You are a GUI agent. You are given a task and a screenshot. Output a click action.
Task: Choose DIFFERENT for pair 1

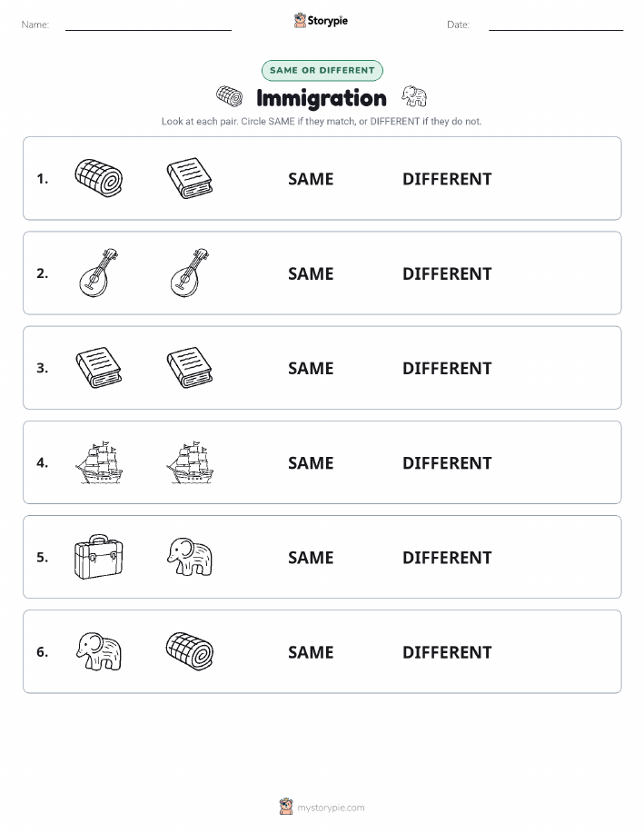[447, 179]
